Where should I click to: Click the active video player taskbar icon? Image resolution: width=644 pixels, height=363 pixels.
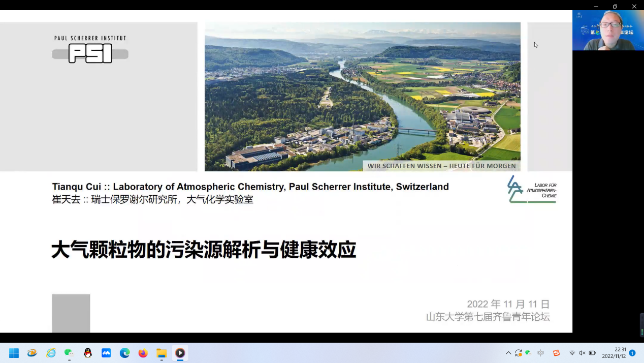(x=180, y=353)
